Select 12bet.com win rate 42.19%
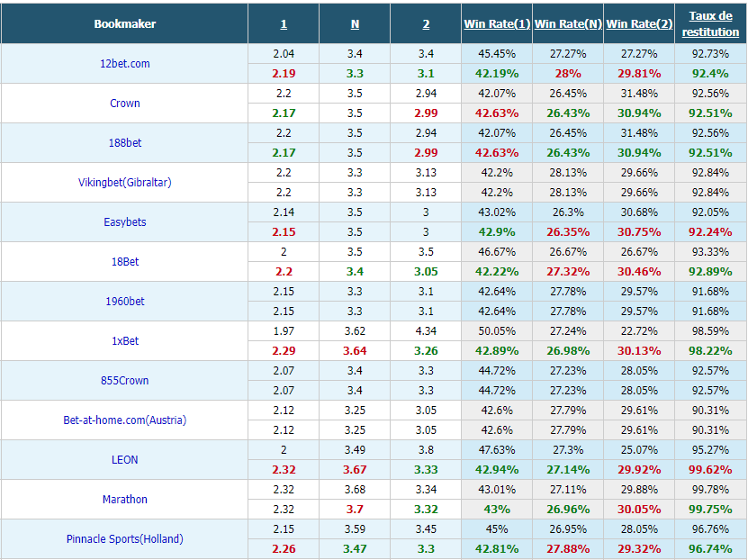Viewport: 748px width, 560px height. [497, 74]
